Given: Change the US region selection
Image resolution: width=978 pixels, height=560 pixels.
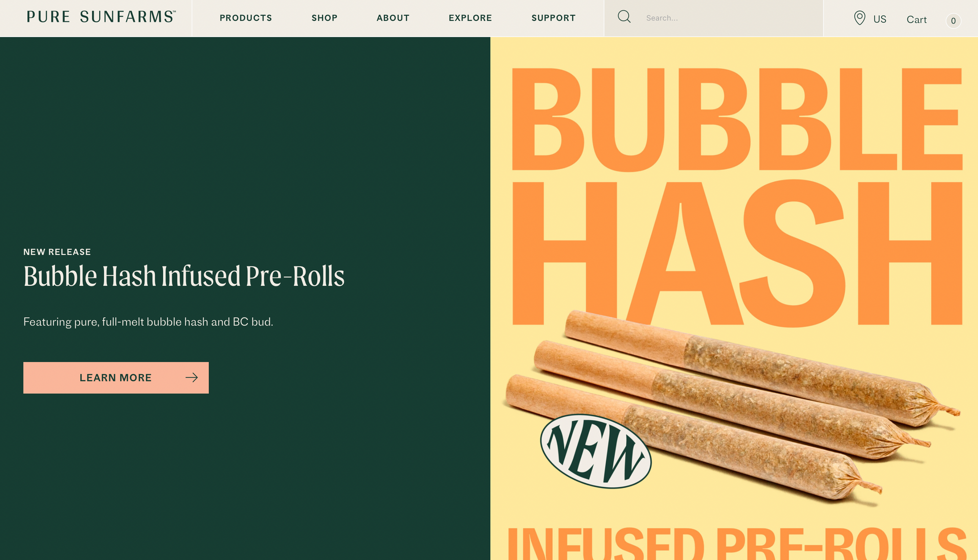Looking at the screenshot, I should 870,19.
